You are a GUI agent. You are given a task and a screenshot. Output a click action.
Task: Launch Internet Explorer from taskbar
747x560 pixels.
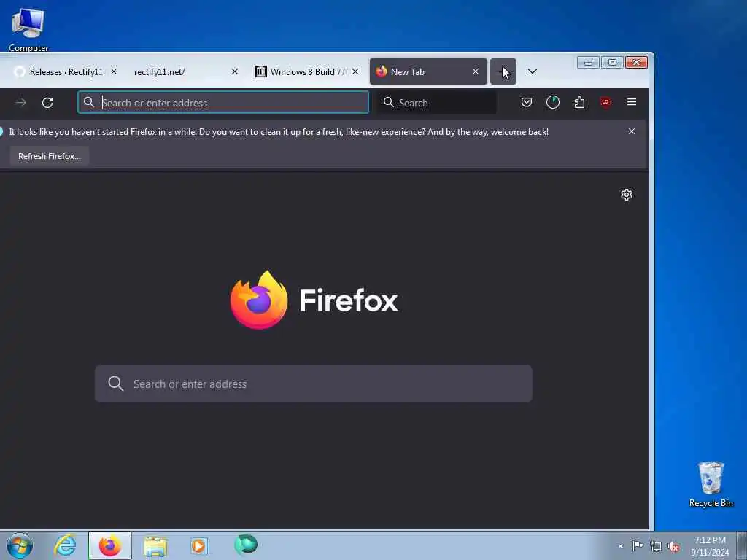pos(65,545)
